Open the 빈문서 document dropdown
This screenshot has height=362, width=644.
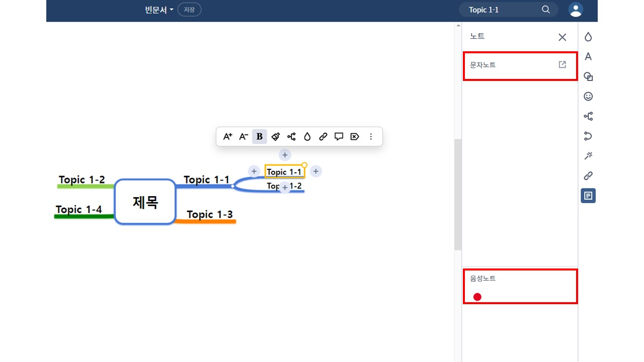click(x=159, y=10)
